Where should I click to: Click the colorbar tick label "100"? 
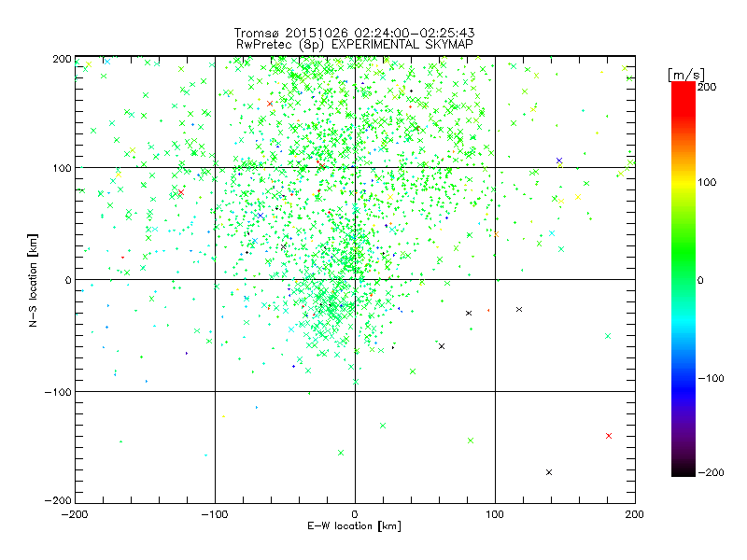coord(707,182)
